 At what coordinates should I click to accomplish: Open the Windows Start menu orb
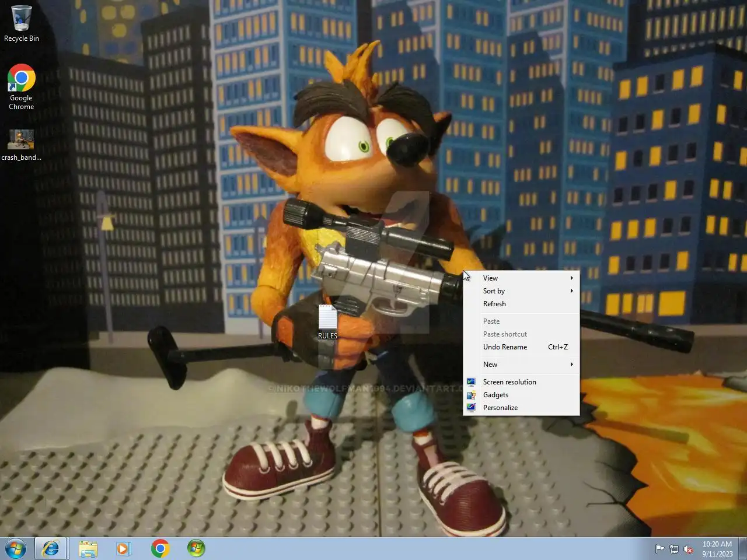coord(16,548)
